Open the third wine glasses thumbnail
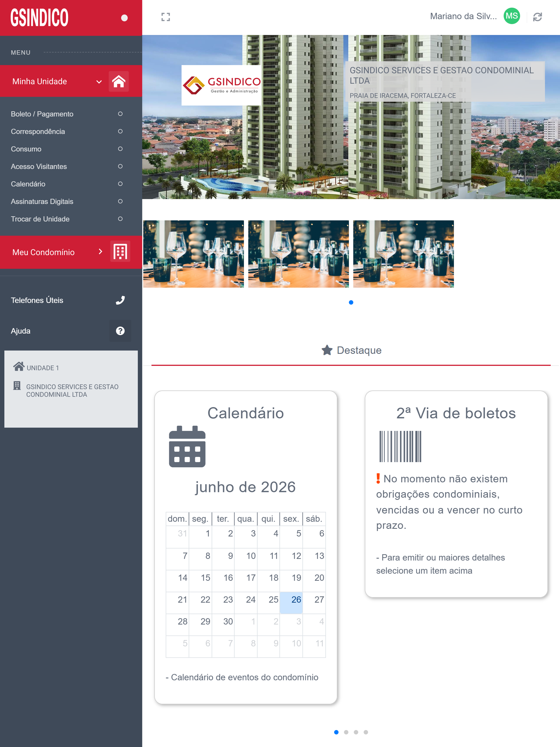The width and height of the screenshot is (560, 747). coord(404,254)
